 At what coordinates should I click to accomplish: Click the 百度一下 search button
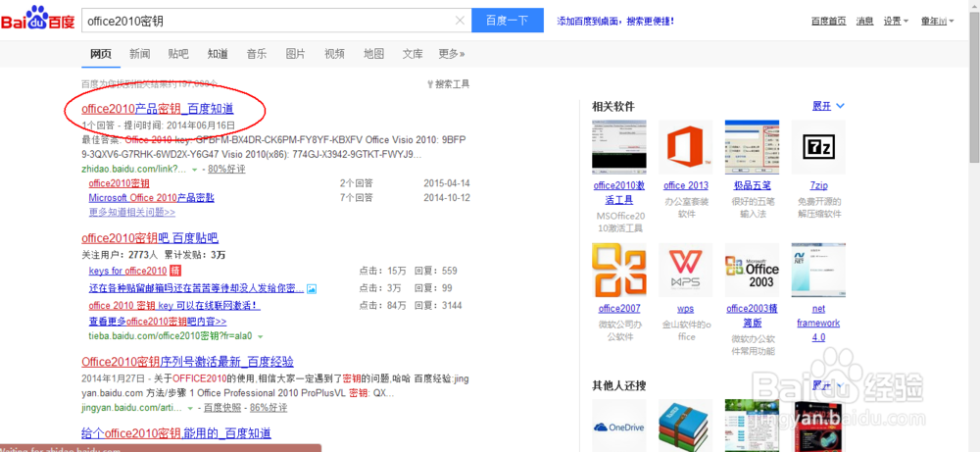[508, 21]
